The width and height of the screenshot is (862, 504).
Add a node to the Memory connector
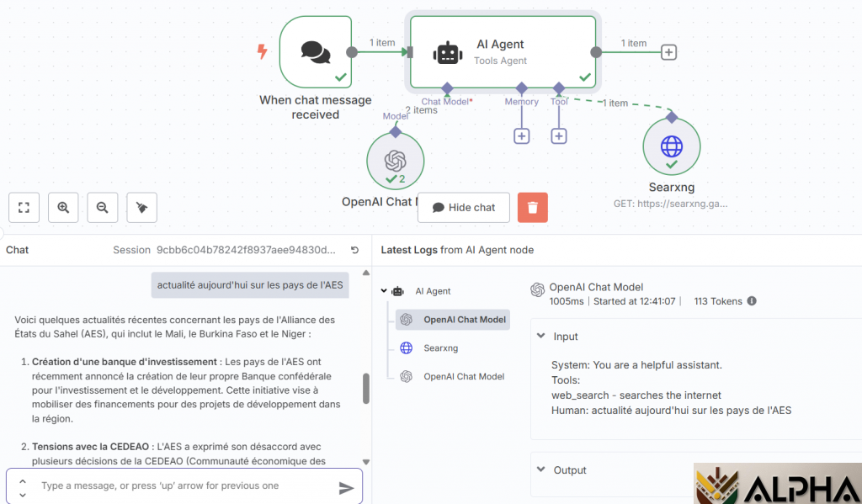[x=522, y=136]
